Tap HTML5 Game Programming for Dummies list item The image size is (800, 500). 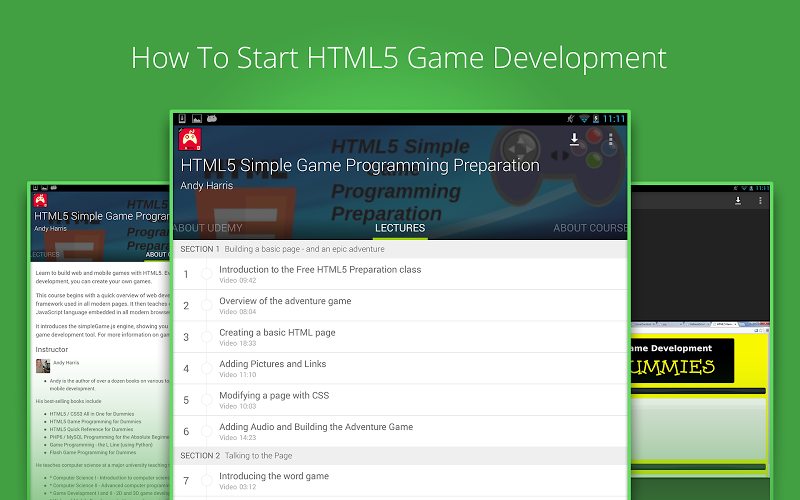(x=95, y=421)
